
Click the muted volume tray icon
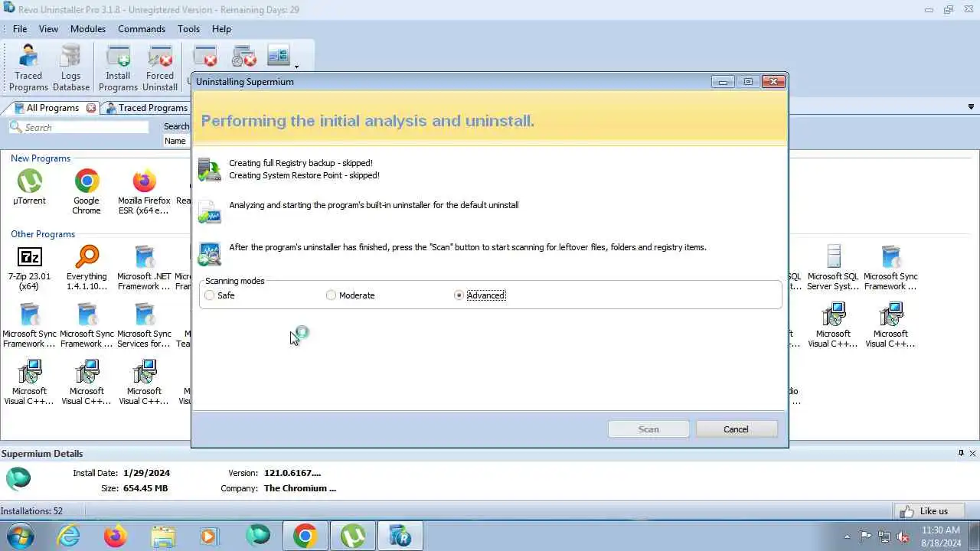(x=903, y=536)
